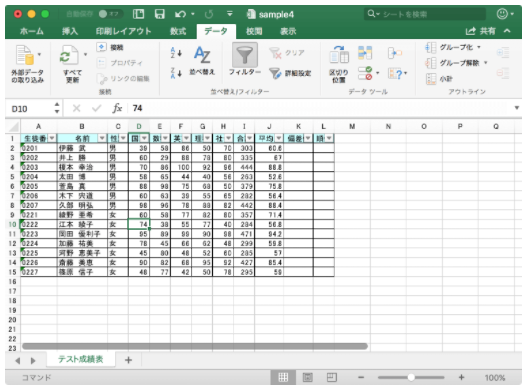Open the ホーム tab
This screenshot has width=523, height=388.
[x=32, y=31]
